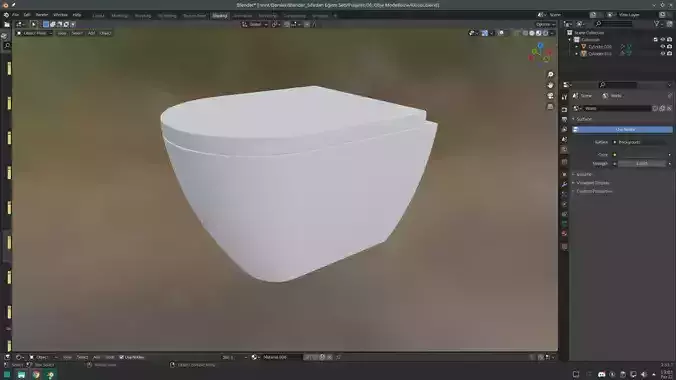Open the Modifiers wrench properties tab
Screen dimensions: 676x380
[564, 184]
